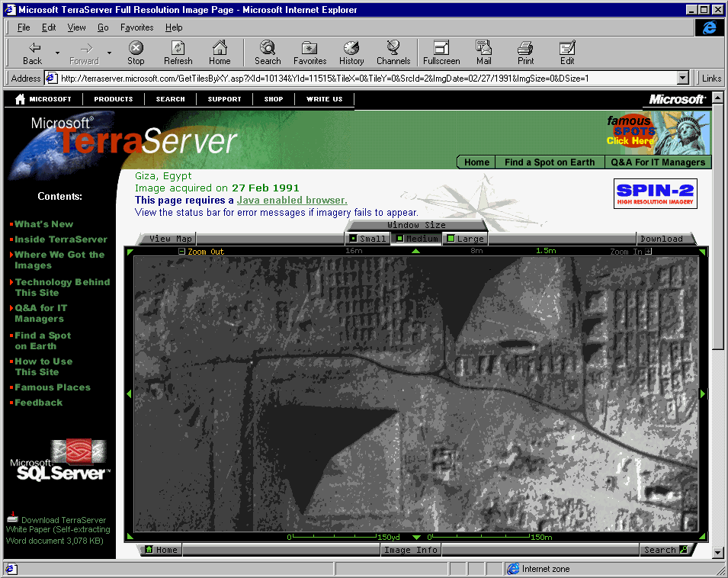728x578 pixels.
Task: Zoom in the satellite image
Action: click(x=630, y=252)
